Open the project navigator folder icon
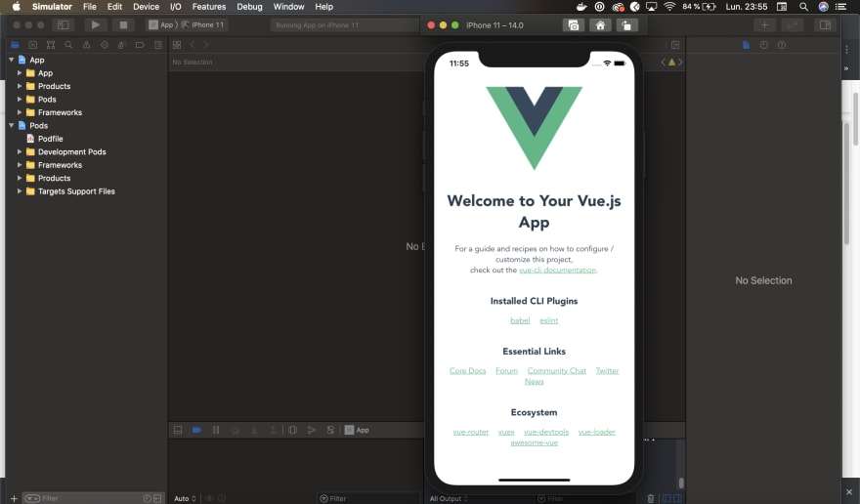This screenshot has height=504, width=860. 15,45
